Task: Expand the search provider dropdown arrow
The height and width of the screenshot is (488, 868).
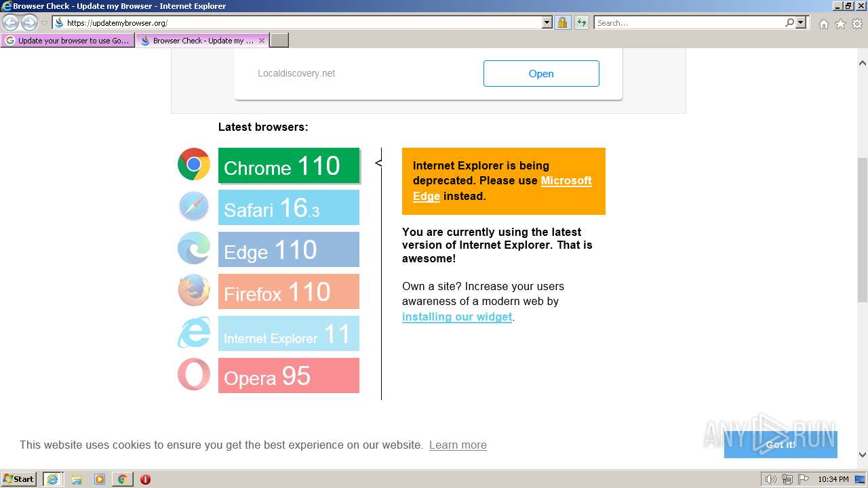Action: pos(802,22)
